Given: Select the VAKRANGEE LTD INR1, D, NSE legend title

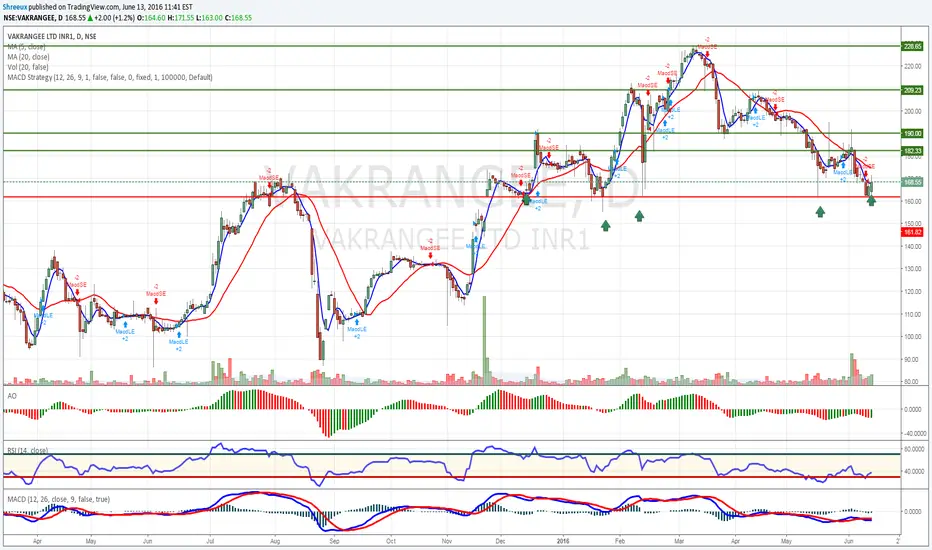Looking at the screenshot, I should (x=52, y=37).
